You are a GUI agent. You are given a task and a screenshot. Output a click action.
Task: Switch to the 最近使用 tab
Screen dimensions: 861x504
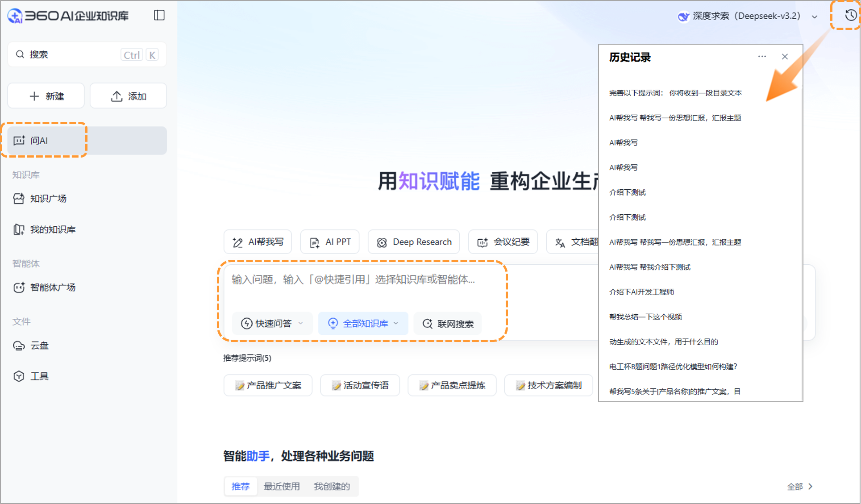[282, 486]
